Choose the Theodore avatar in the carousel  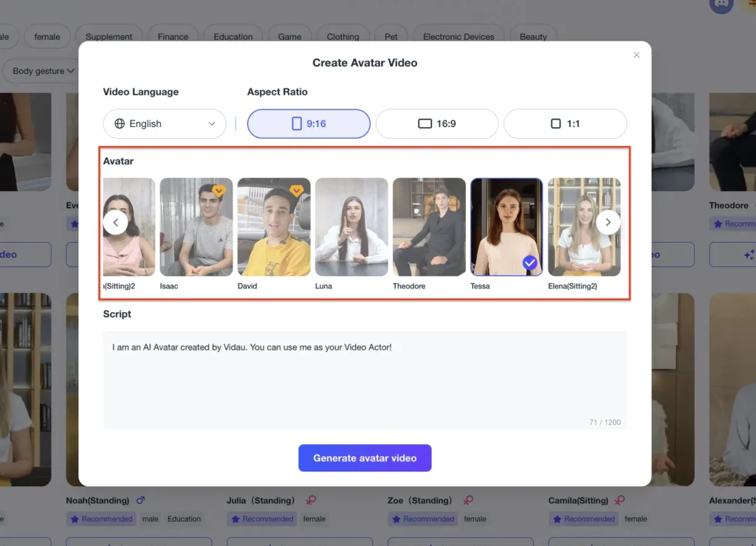click(x=429, y=227)
